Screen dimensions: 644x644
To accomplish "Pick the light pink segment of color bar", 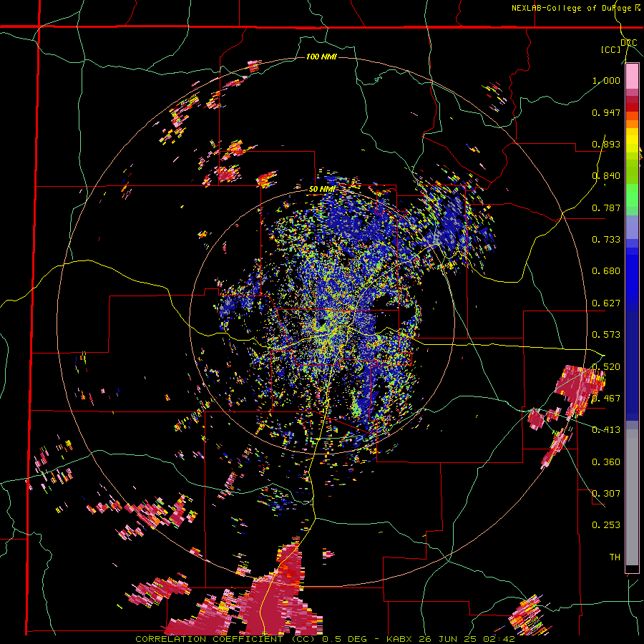I will [x=632, y=76].
